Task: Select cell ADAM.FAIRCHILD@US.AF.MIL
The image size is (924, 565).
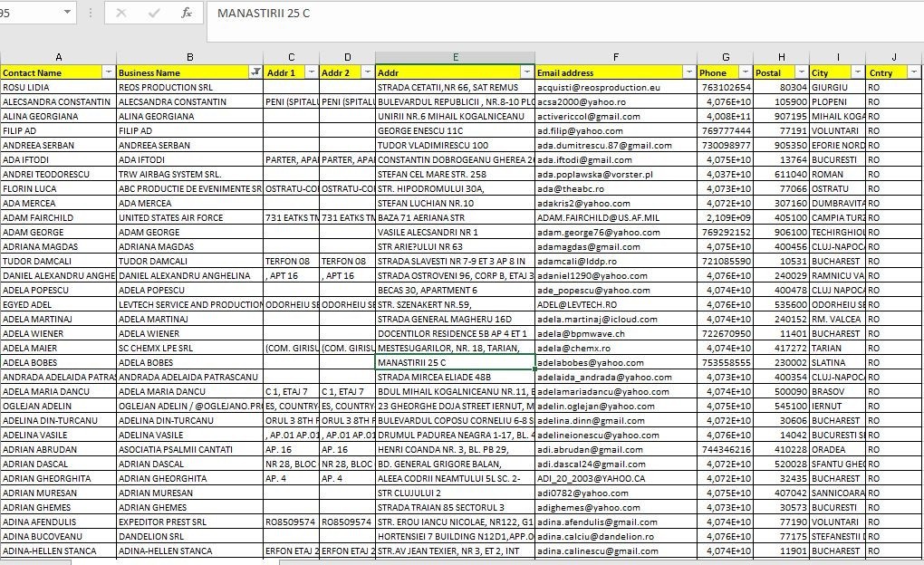Action: pyautogui.click(x=616, y=217)
